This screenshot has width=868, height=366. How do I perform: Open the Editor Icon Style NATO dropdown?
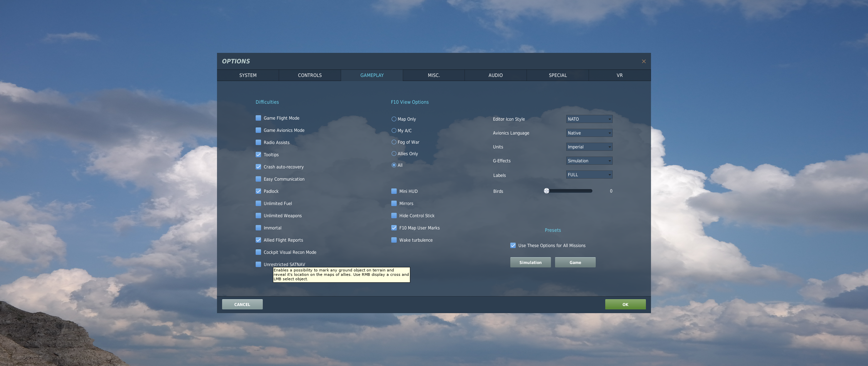[x=589, y=119]
